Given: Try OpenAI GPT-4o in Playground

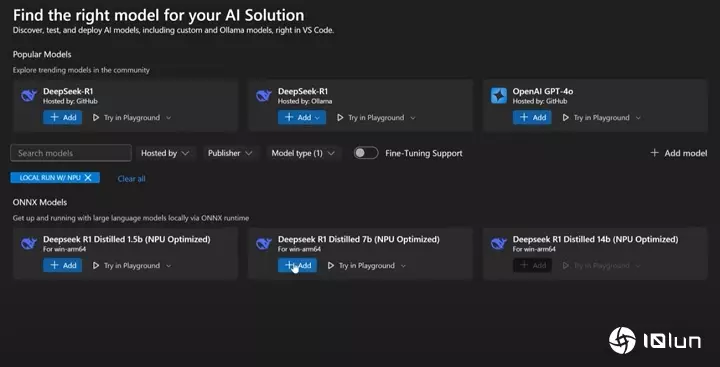Looking at the screenshot, I should tap(596, 118).
